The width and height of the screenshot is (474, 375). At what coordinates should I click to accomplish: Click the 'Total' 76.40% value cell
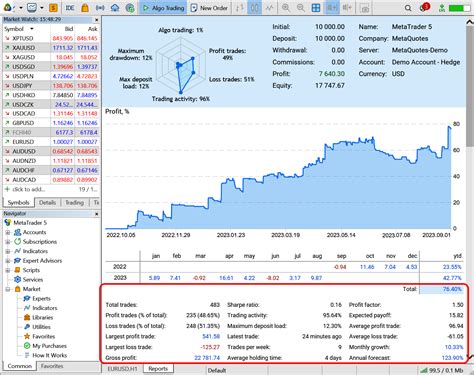441,289
